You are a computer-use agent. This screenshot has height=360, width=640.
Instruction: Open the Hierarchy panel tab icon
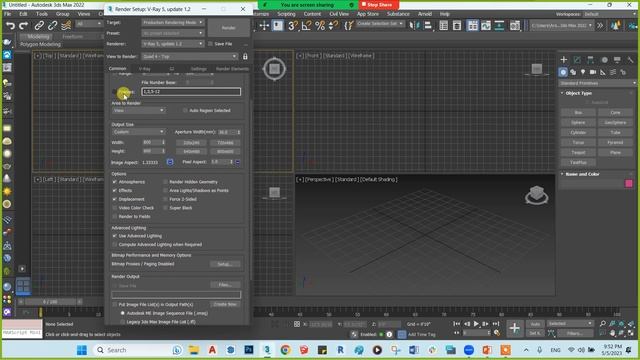point(591,60)
